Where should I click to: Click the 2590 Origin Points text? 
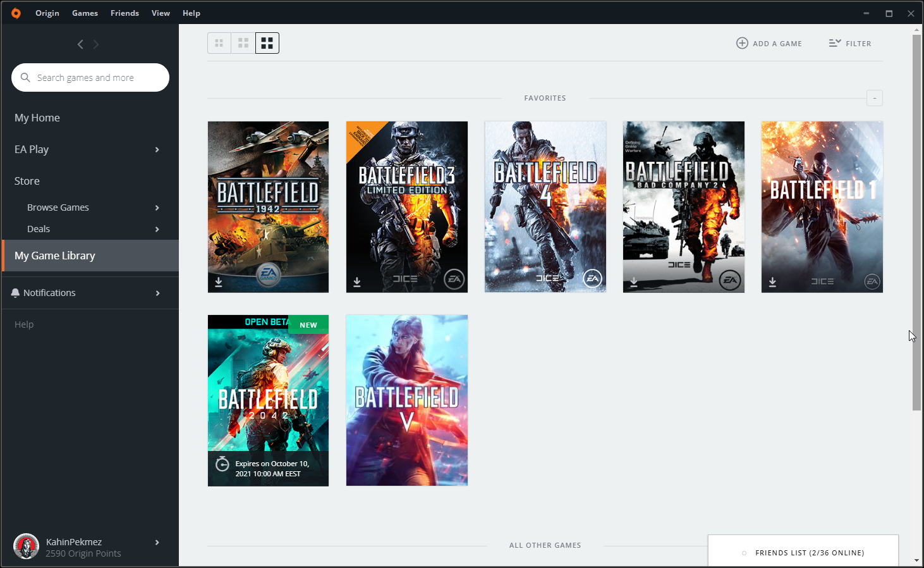pos(83,553)
